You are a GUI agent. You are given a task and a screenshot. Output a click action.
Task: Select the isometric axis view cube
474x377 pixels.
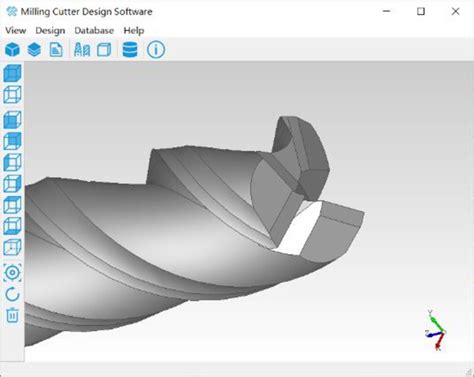(13, 247)
